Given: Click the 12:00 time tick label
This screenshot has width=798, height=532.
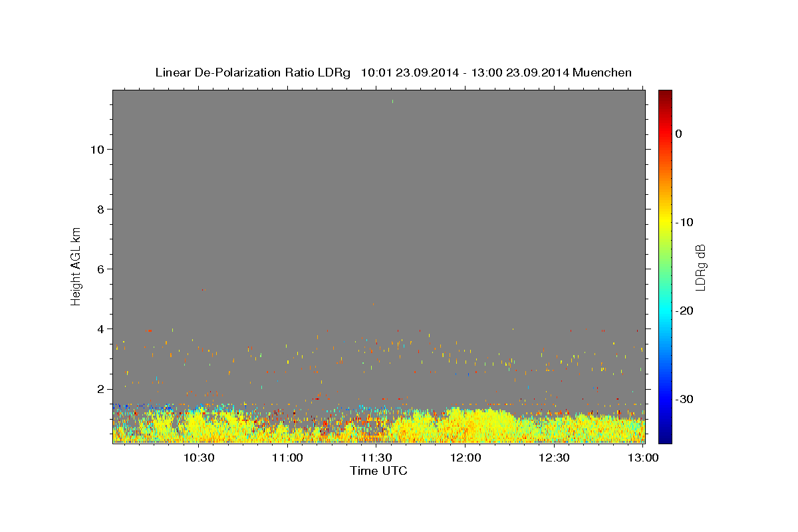Looking at the screenshot, I should [466, 458].
